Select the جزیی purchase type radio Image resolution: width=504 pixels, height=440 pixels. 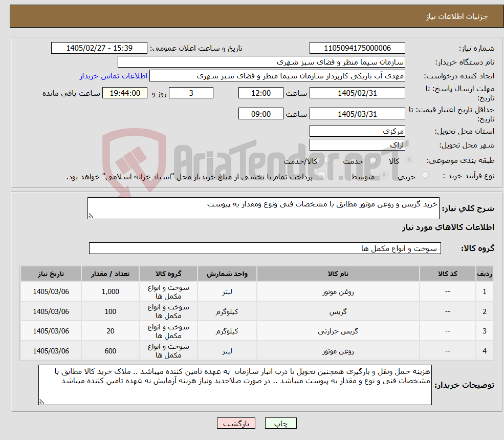click(425, 175)
